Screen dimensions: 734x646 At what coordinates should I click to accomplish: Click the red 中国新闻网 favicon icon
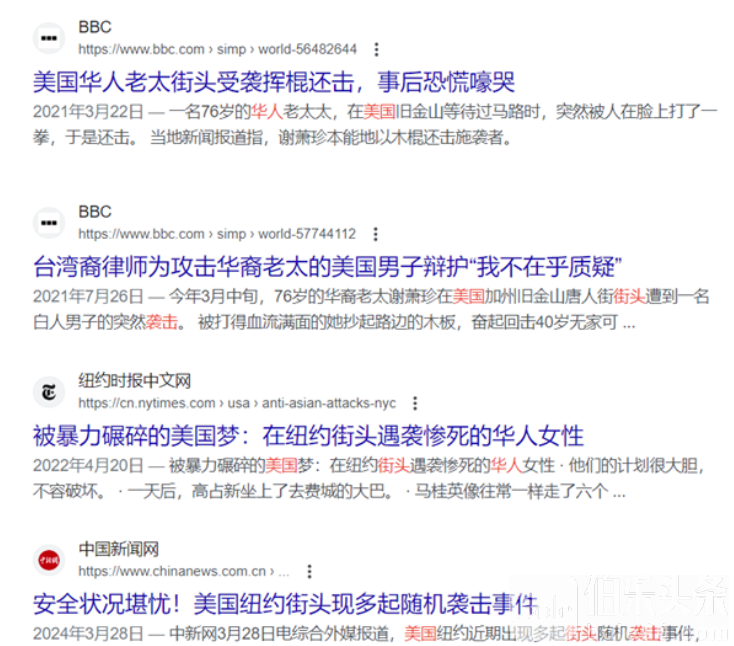click(47, 560)
